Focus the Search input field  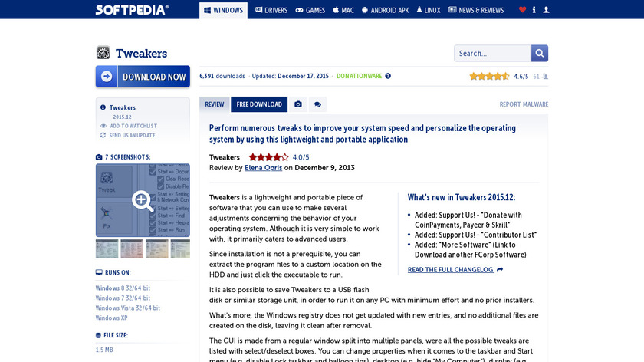[x=492, y=54]
